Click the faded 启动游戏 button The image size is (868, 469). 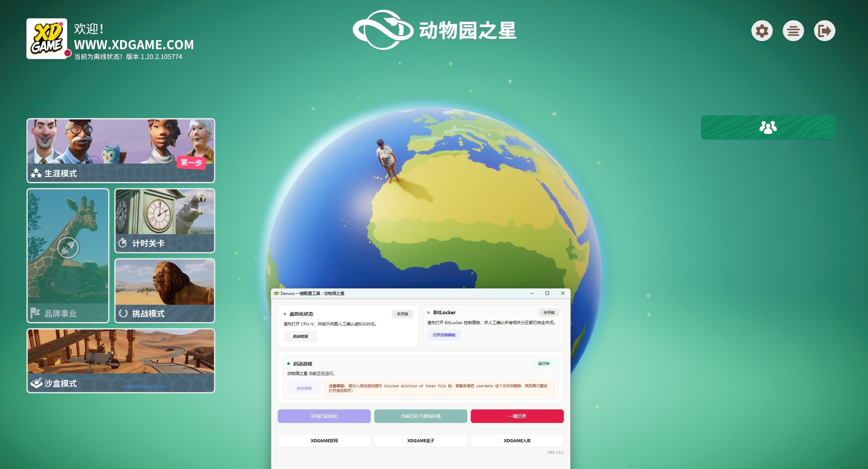[304, 388]
